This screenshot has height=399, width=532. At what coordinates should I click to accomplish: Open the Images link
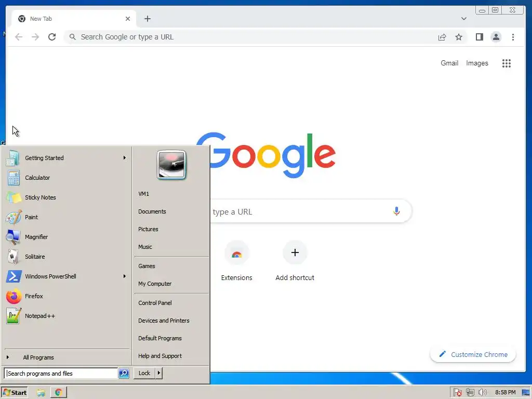(477, 63)
